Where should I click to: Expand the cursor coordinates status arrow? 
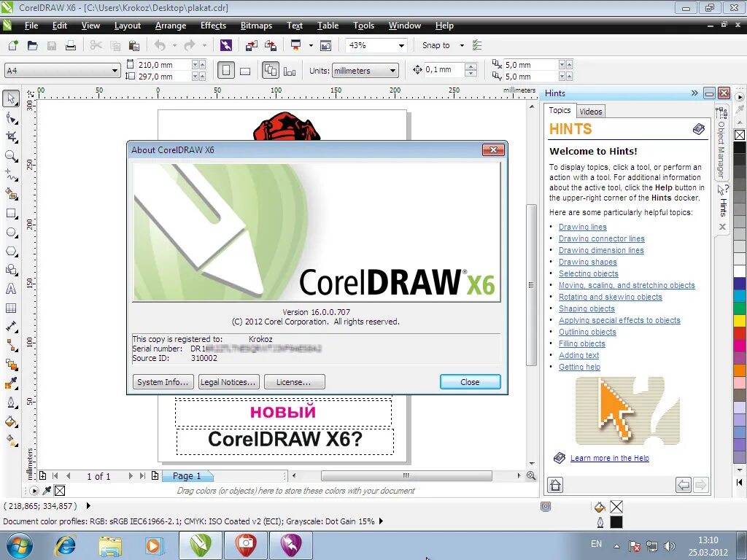click(88, 506)
